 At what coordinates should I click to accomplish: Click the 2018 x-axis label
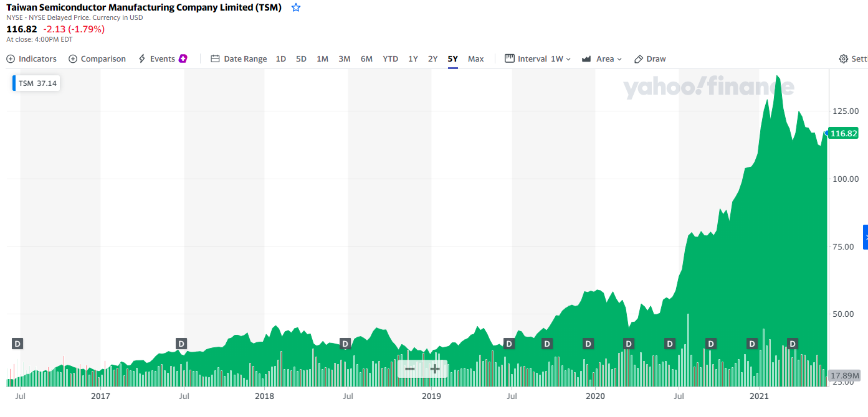click(x=264, y=395)
